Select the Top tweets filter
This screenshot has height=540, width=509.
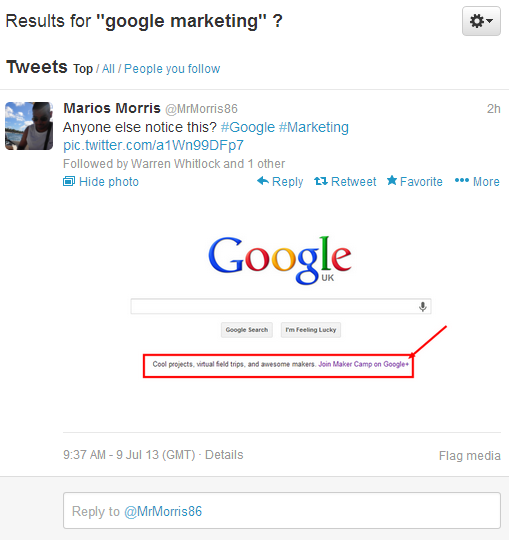(83, 69)
